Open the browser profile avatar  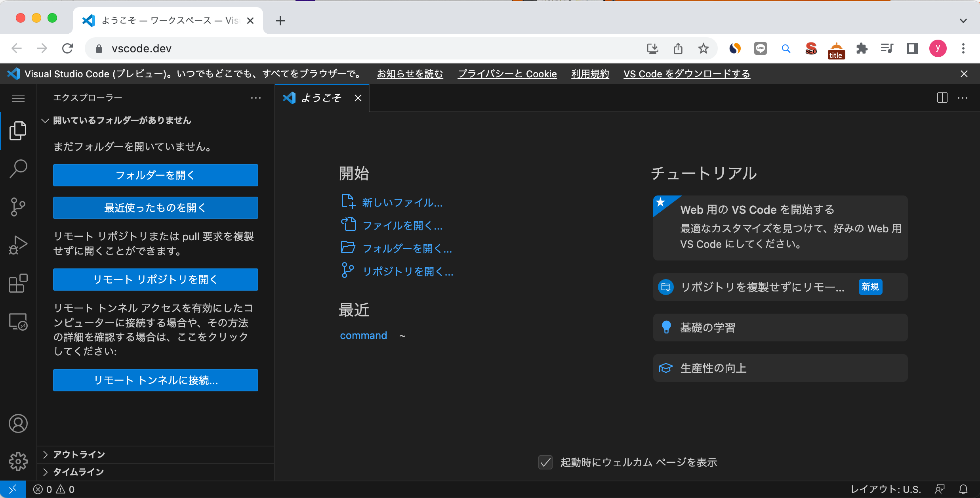[938, 48]
